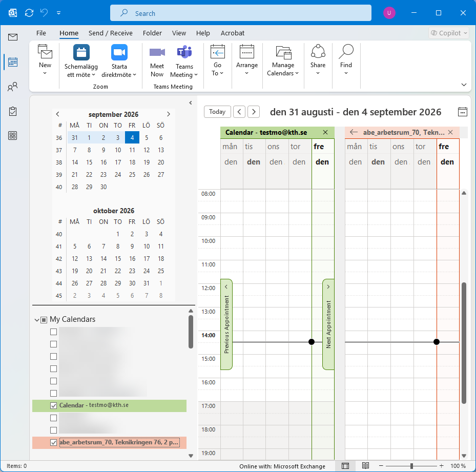Next month arrow in mini calendar
This screenshot has height=472, width=476.
169,114
